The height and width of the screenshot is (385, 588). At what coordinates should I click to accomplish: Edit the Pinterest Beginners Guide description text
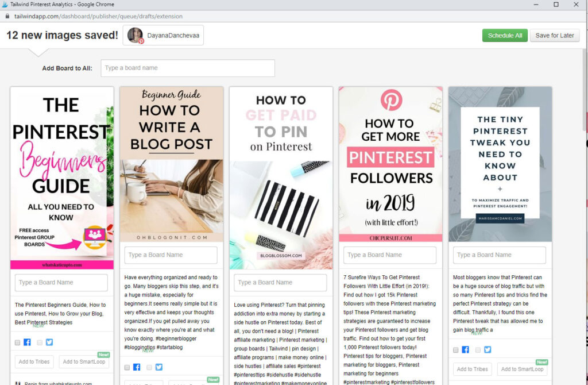[x=61, y=314]
